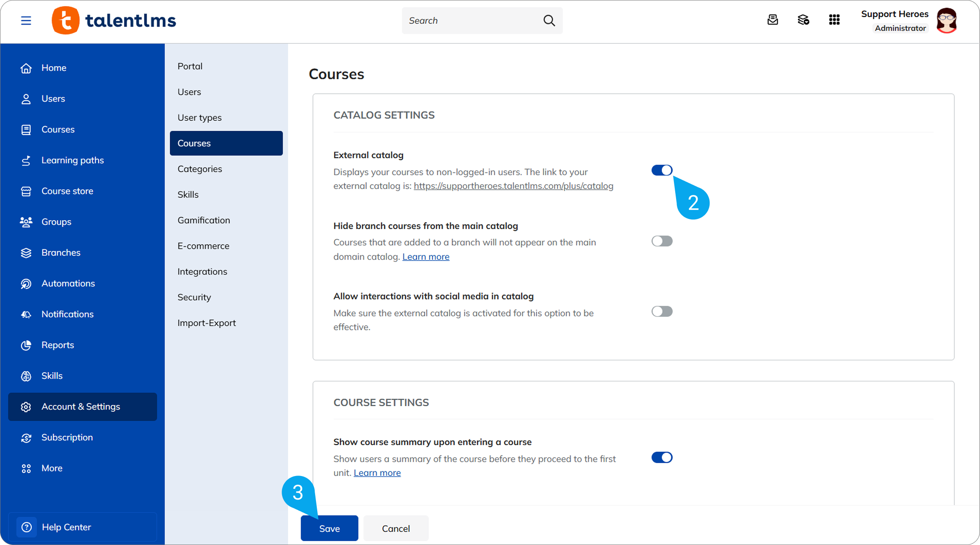980x545 pixels.
Task: Click the Support Heroes account name
Action: pos(895,14)
